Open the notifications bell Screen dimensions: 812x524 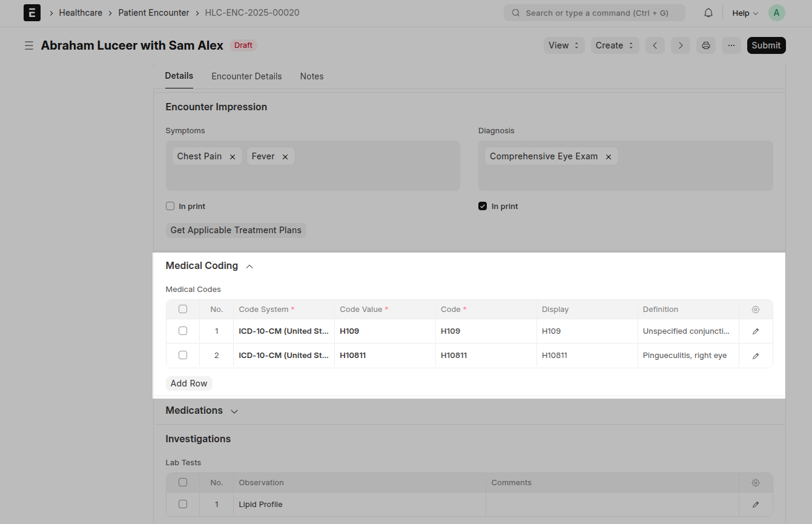[x=708, y=13]
